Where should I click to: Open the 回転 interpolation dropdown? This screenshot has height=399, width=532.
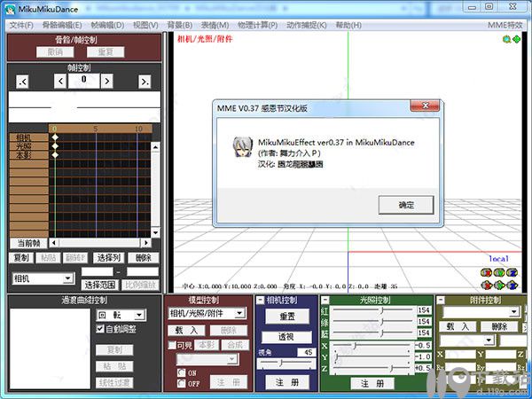(x=139, y=315)
